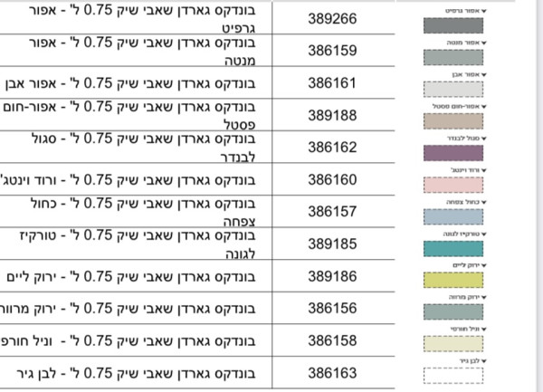Expand the arrow beside וניל חורפי label
543x392 pixels.
coord(484,329)
